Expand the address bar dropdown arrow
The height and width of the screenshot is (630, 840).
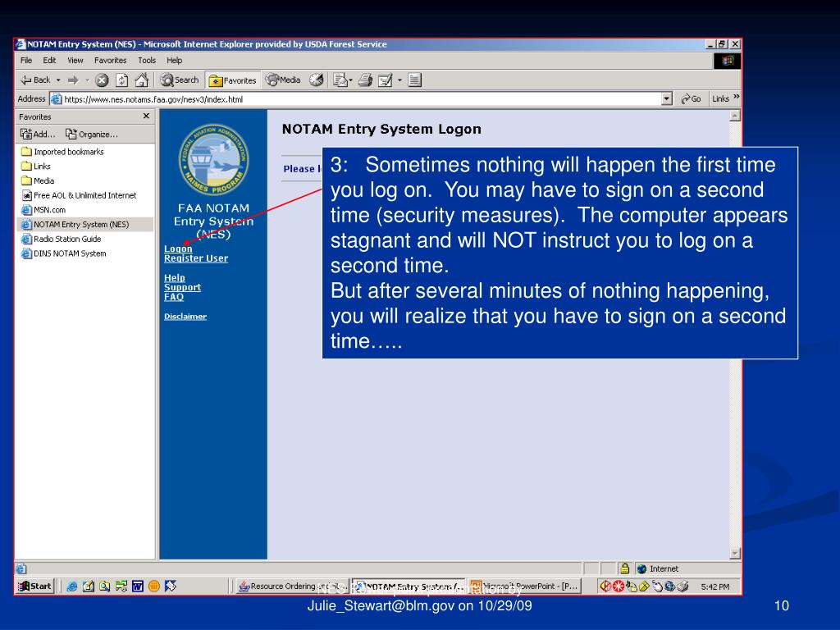pyautogui.click(x=667, y=99)
